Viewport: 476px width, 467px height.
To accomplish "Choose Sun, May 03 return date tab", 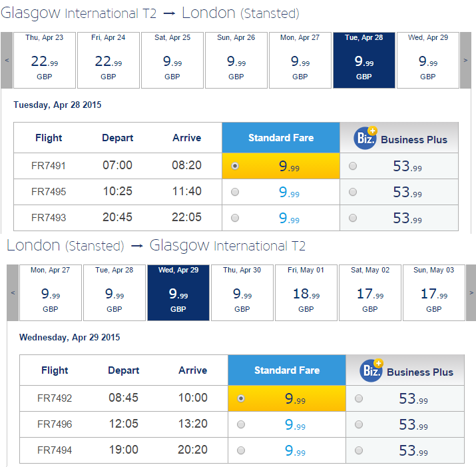I will click(x=434, y=292).
